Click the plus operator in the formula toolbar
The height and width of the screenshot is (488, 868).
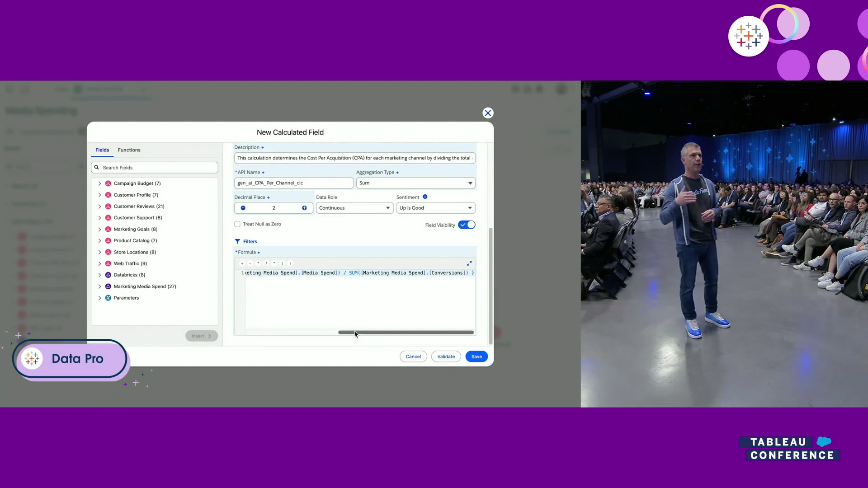pos(242,263)
